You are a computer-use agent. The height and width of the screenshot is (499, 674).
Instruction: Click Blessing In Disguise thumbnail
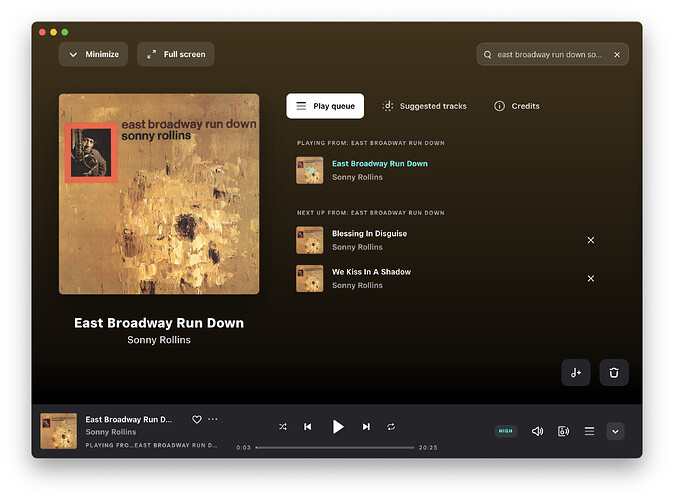click(309, 240)
